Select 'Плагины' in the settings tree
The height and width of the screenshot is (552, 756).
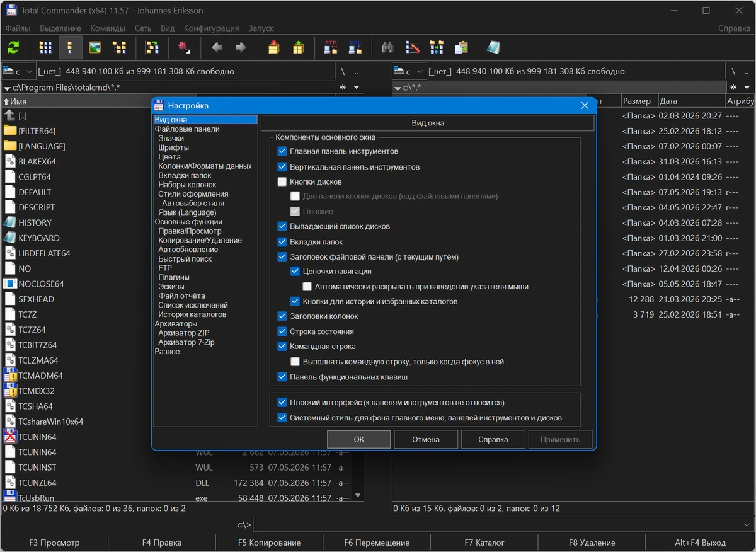[174, 277]
